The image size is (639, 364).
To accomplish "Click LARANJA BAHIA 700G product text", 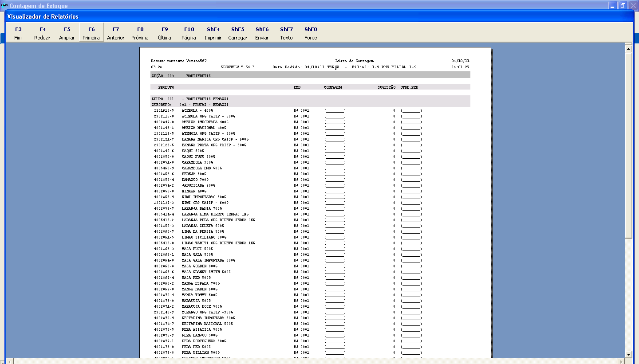I will coord(202,208).
